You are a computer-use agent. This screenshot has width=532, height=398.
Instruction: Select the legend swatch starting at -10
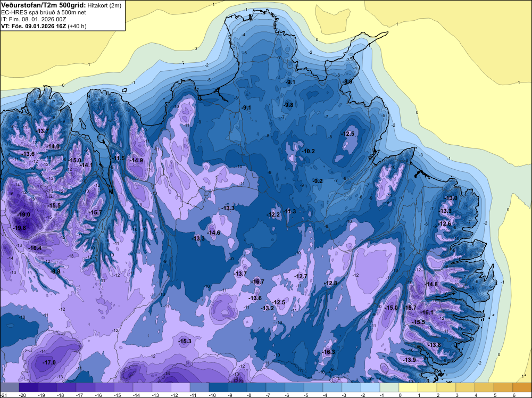point(219,387)
